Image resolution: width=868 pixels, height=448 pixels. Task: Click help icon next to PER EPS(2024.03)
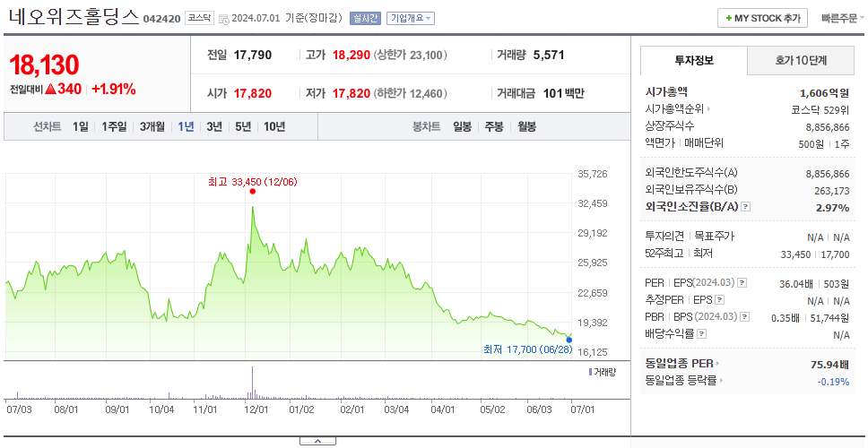[742, 283]
